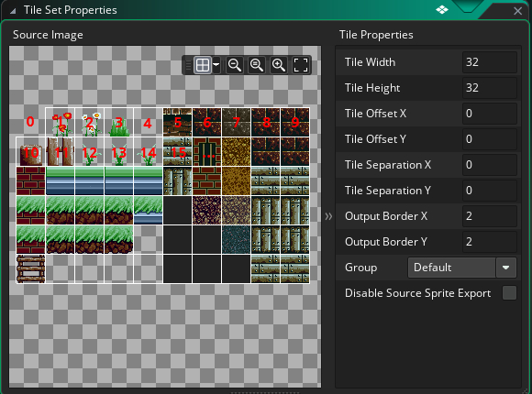
Task: Collapse the Tile Properties panel chevrons
Action: pyautogui.click(x=328, y=216)
